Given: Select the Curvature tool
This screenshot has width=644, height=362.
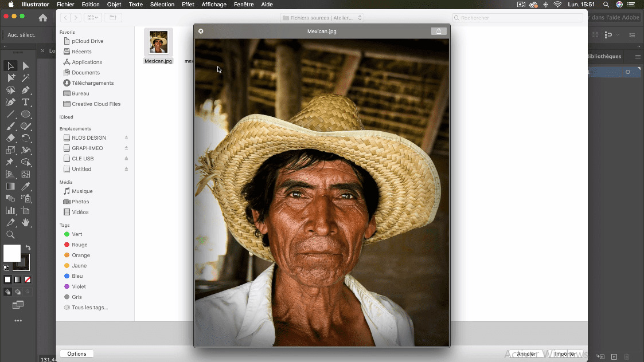Looking at the screenshot, I should tap(10, 102).
